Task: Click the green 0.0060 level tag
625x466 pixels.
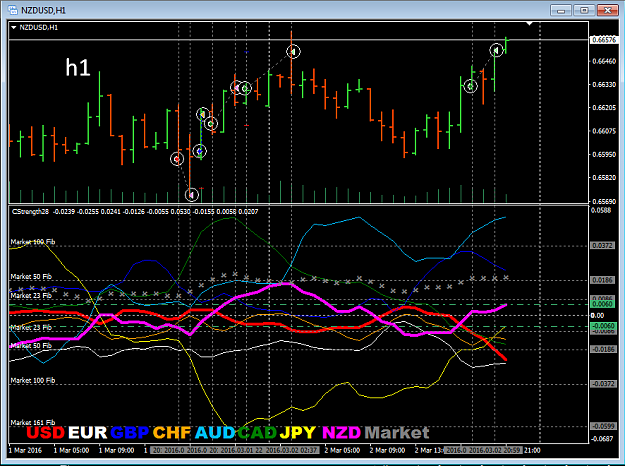Action: [603, 304]
